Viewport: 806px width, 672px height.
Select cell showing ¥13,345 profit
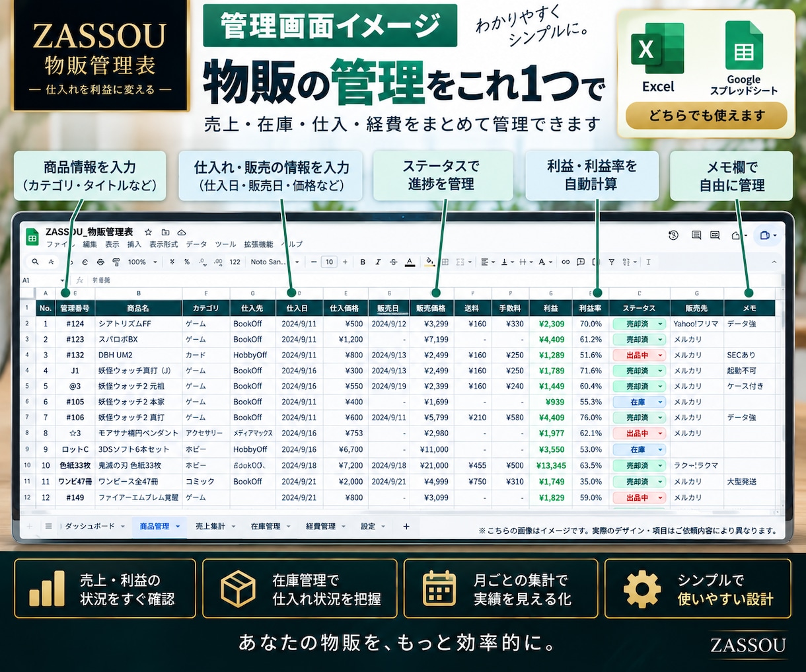pos(550,465)
